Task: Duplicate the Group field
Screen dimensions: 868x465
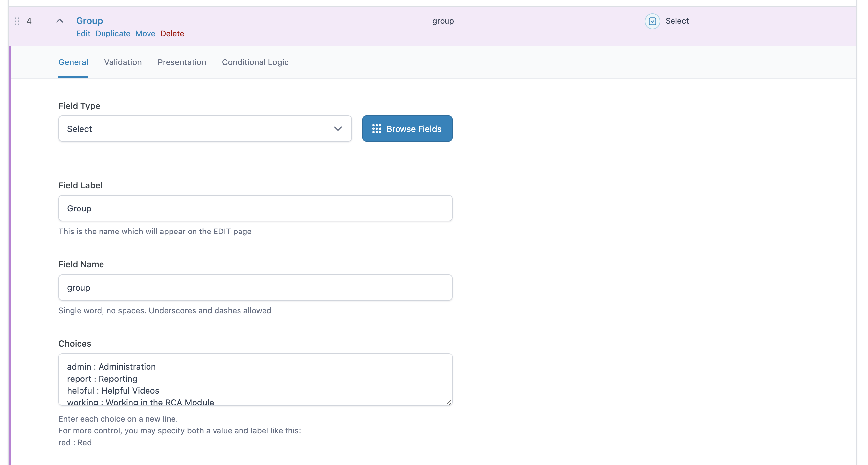Action: pyautogui.click(x=113, y=34)
